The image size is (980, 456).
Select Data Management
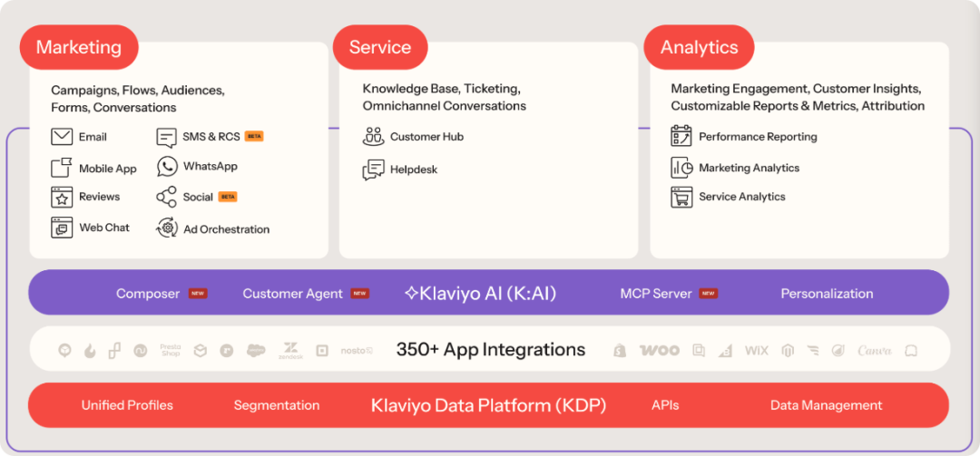(827, 405)
